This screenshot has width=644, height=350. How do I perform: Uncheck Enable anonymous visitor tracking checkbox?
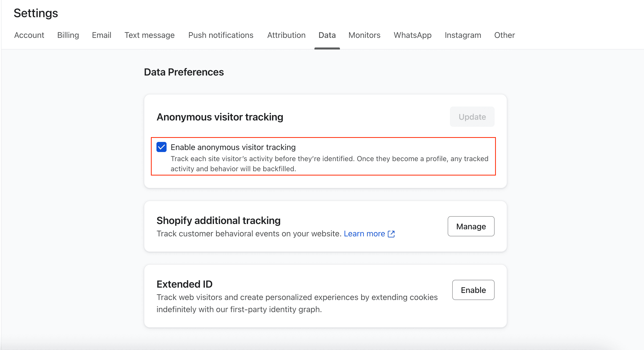click(162, 147)
